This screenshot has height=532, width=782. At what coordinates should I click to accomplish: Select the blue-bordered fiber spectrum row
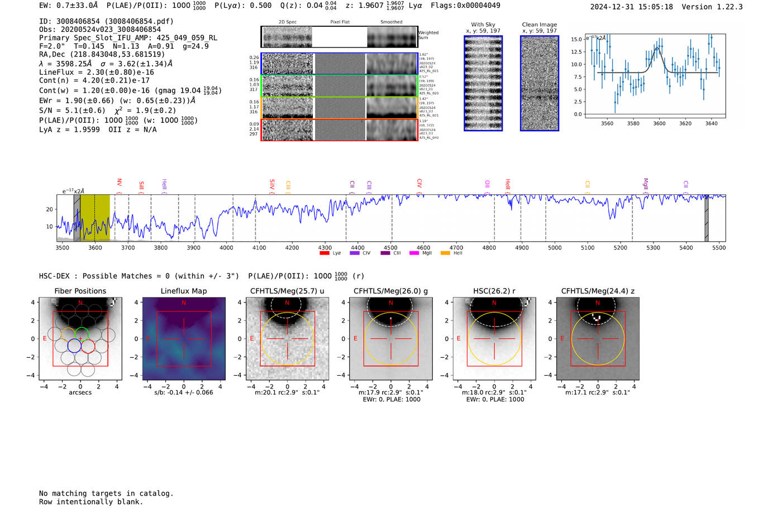pyautogui.click(x=339, y=64)
